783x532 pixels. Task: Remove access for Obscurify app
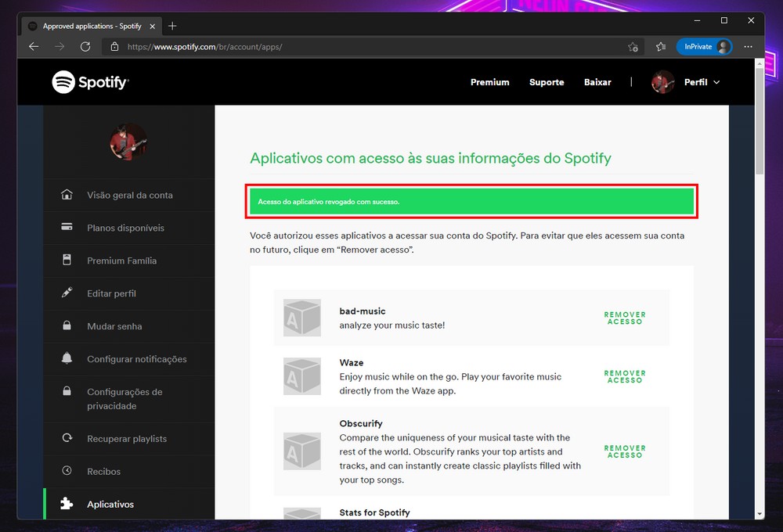point(624,451)
